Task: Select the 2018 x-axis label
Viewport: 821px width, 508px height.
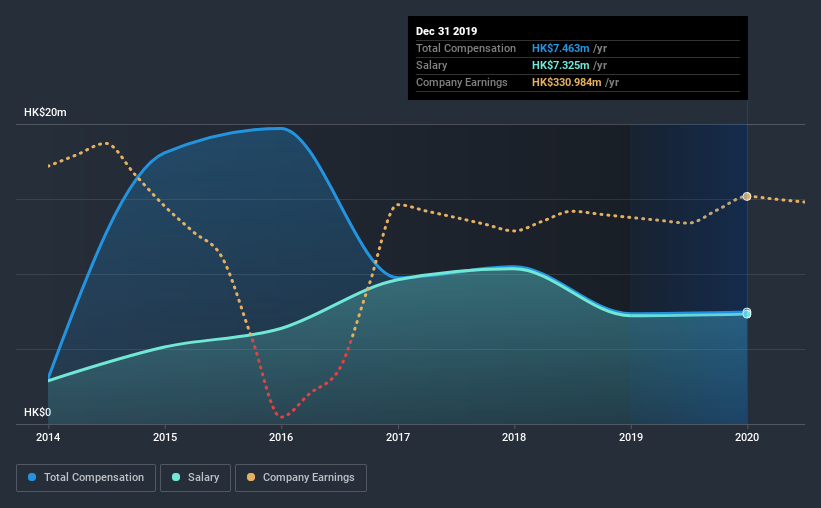Action: (x=514, y=437)
